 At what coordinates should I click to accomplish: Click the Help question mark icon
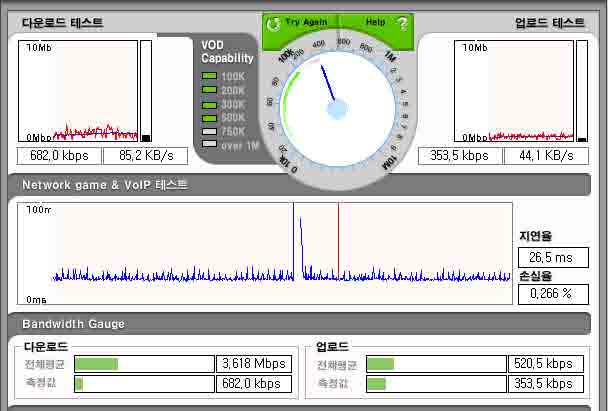(403, 24)
